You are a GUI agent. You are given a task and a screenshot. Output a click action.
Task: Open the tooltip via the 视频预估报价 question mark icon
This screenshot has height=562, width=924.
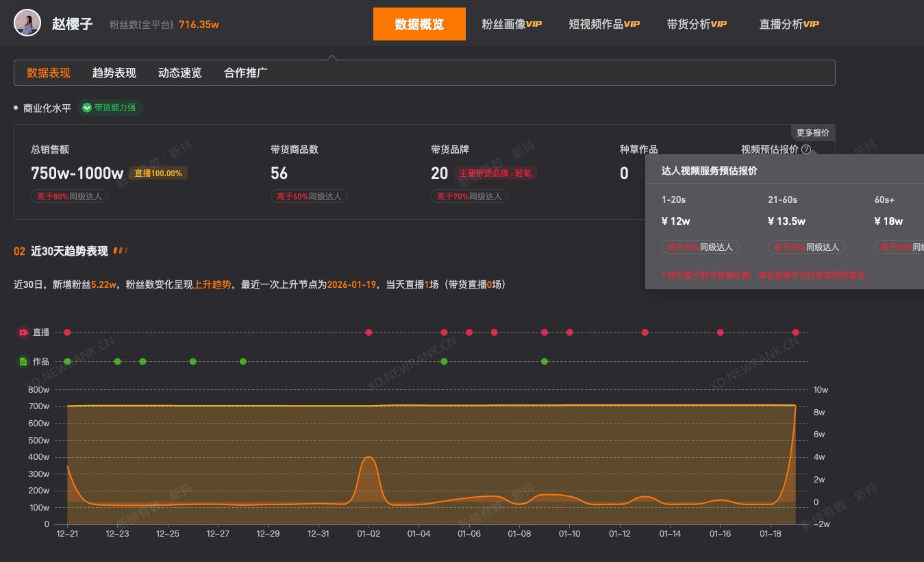click(x=806, y=149)
